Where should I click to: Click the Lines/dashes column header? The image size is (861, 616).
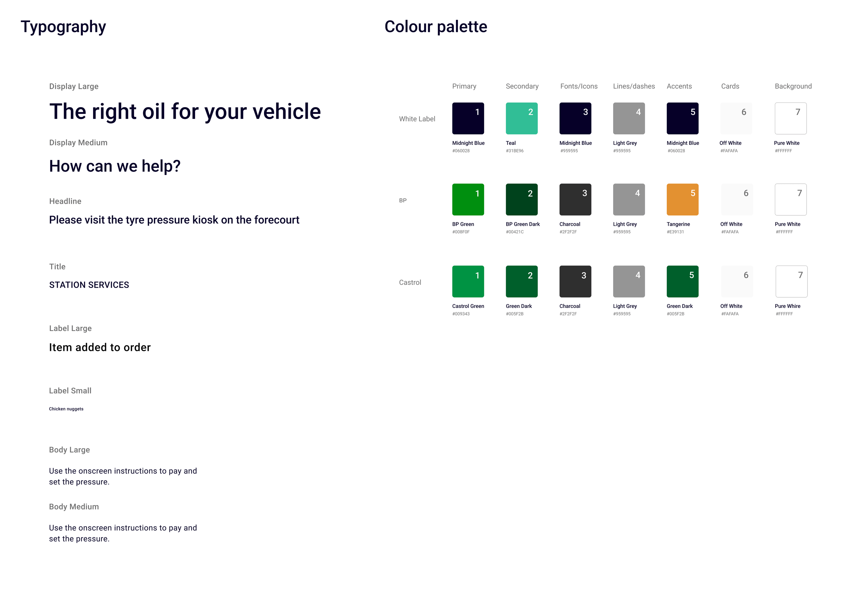point(634,86)
